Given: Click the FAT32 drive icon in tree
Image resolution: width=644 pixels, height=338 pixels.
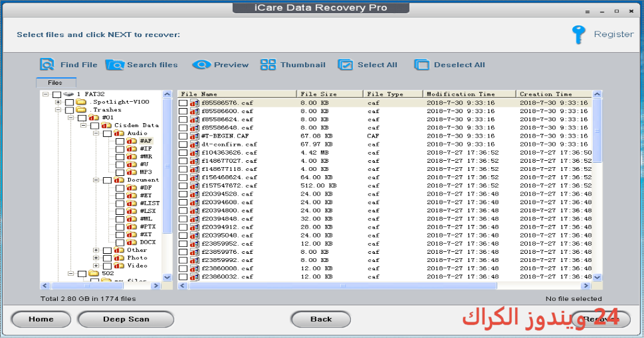Looking at the screenshot, I should (68, 94).
